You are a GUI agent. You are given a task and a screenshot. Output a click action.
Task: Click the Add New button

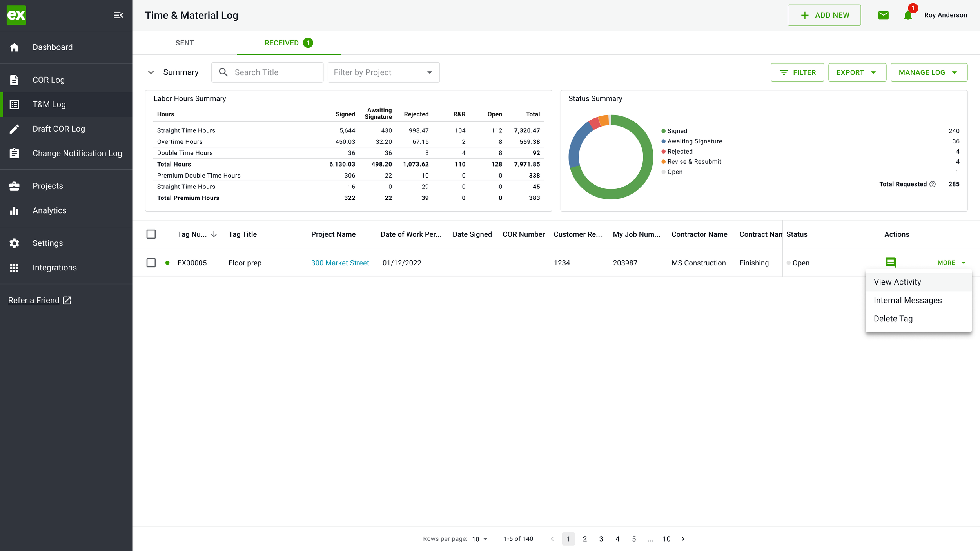coord(824,15)
